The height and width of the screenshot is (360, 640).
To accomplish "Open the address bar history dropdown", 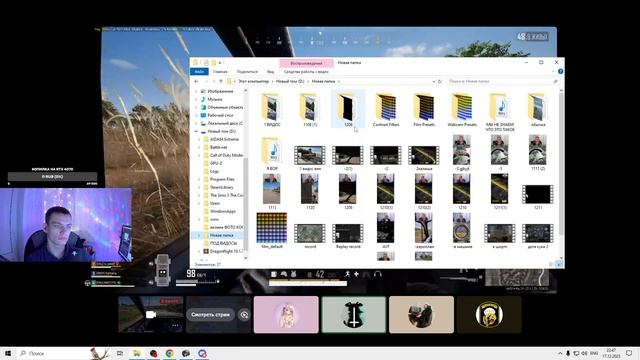I will point(433,81).
